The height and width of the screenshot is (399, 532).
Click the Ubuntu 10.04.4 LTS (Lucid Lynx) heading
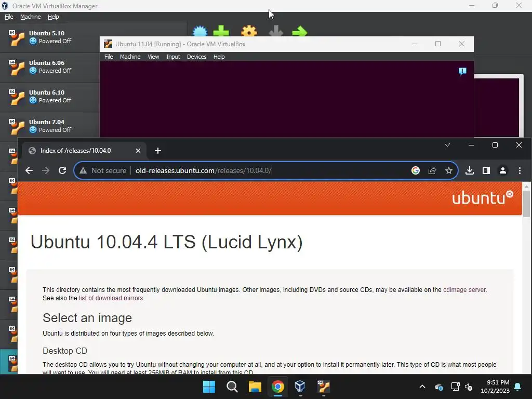pos(167,242)
